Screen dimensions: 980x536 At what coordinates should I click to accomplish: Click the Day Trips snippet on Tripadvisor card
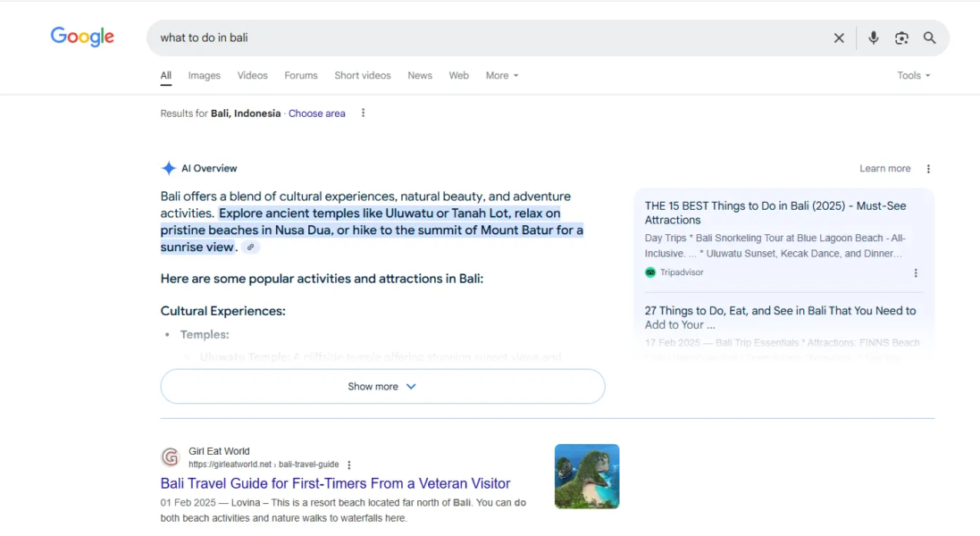coord(774,246)
